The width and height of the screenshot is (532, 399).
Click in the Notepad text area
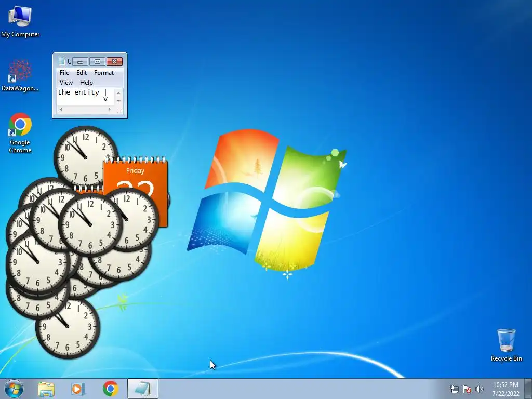click(86, 97)
